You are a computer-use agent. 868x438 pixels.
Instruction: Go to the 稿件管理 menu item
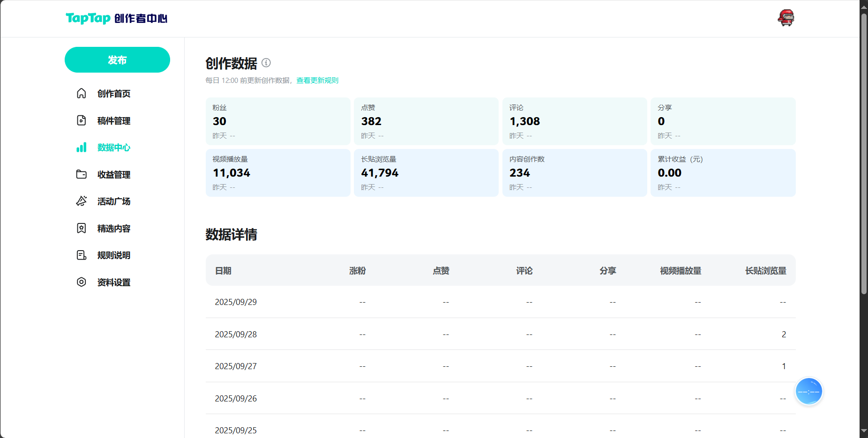tap(114, 121)
